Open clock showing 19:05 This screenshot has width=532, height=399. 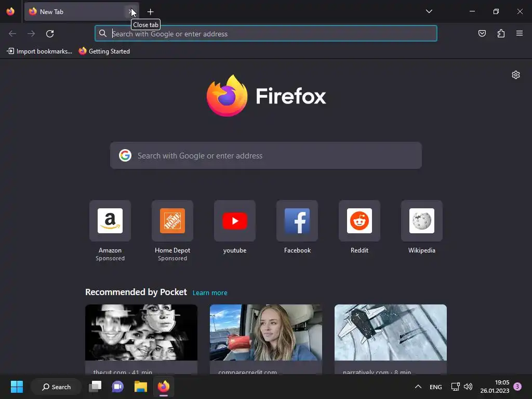click(x=495, y=387)
